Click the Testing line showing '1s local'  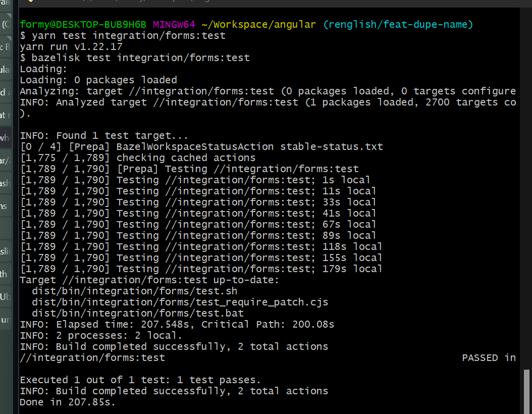tap(195, 180)
